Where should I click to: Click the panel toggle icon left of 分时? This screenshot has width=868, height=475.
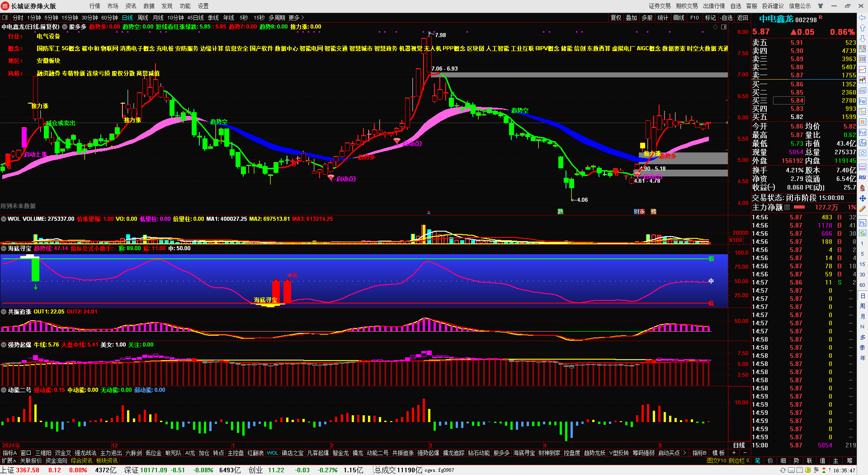coord(5,18)
